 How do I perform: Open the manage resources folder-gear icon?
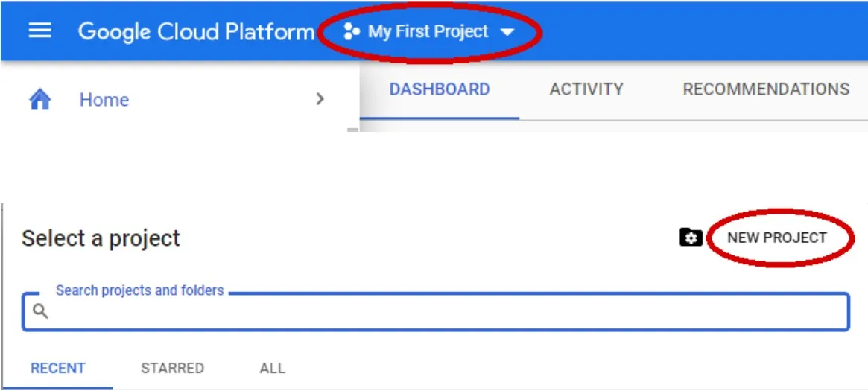tap(691, 238)
